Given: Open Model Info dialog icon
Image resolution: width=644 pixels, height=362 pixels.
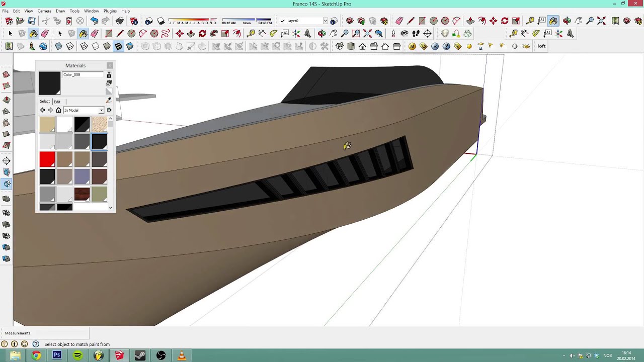Looking at the screenshot, I should (134, 21).
